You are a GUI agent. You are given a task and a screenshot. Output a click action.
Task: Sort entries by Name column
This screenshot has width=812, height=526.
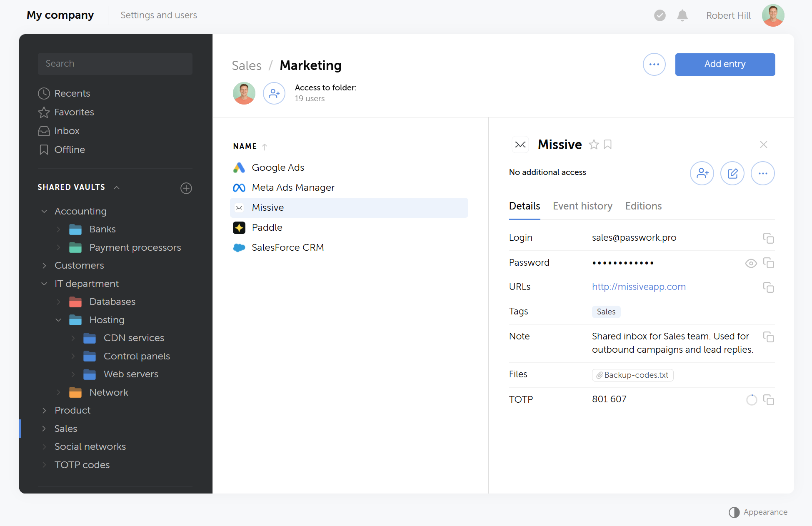tap(250, 147)
